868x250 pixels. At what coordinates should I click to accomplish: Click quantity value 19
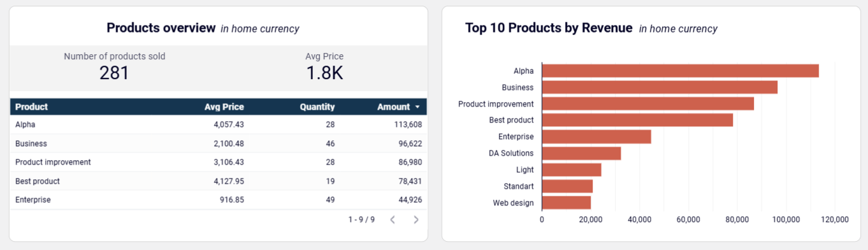click(x=330, y=181)
